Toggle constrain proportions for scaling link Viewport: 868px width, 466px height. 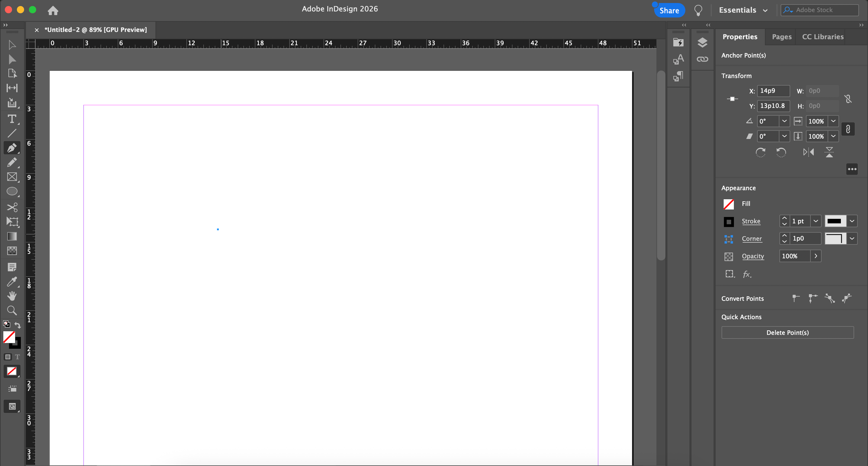848,129
